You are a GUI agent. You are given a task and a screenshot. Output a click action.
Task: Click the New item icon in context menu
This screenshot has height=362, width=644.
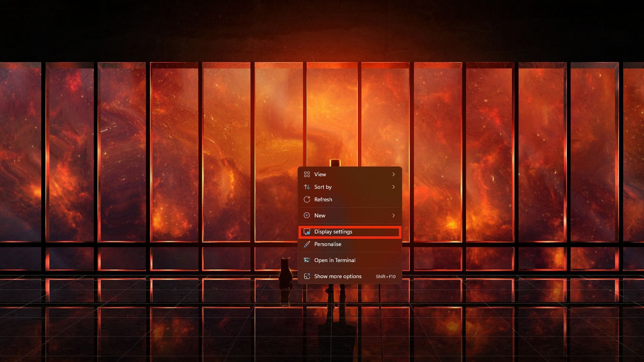307,215
